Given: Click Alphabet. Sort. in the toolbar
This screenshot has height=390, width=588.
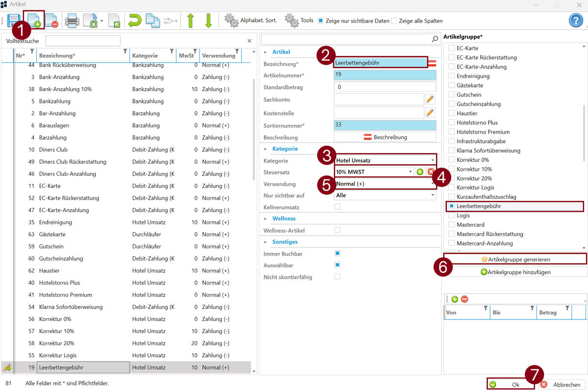Looking at the screenshot, I should 250,21.
